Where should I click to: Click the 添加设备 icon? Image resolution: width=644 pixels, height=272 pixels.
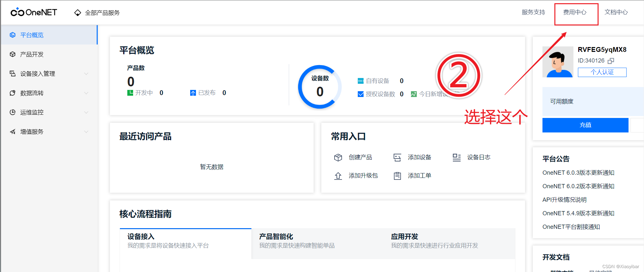pos(397,157)
